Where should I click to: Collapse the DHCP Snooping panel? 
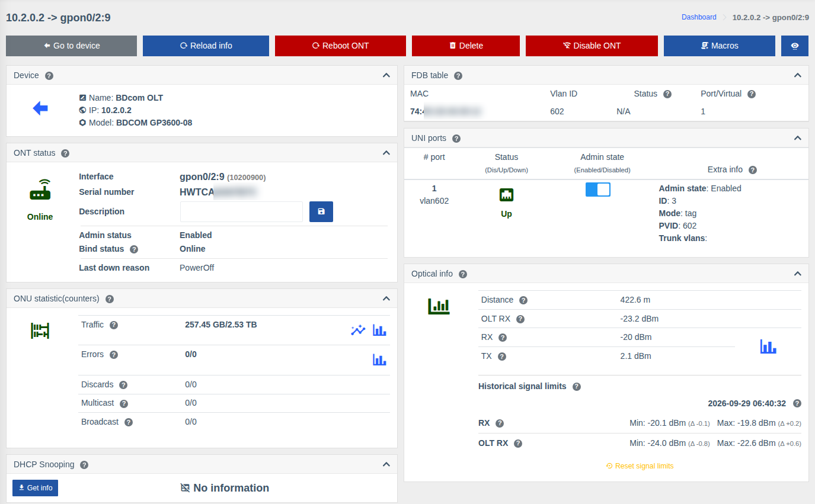click(x=386, y=464)
